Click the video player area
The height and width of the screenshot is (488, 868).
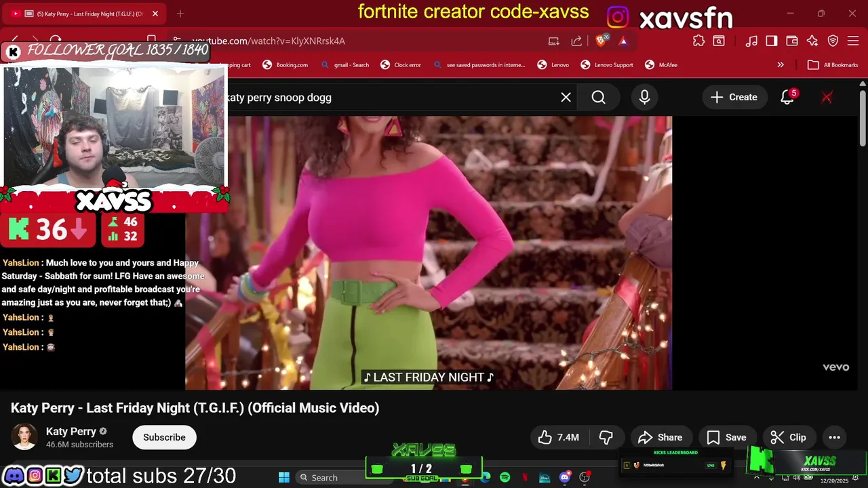(429, 252)
